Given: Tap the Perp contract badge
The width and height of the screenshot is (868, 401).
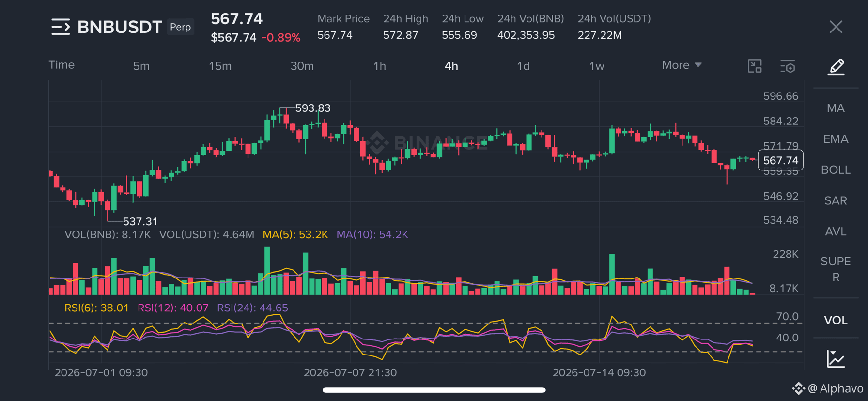Looking at the screenshot, I should coord(180,27).
